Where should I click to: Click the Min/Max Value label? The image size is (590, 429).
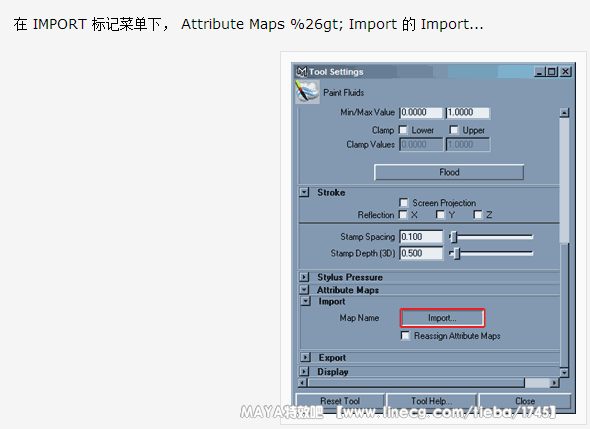point(367,112)
